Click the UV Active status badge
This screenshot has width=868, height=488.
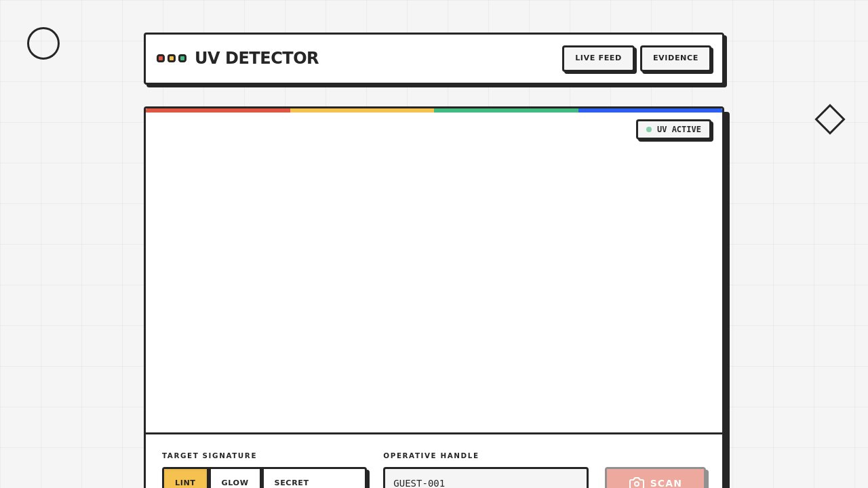pos(673,129)
